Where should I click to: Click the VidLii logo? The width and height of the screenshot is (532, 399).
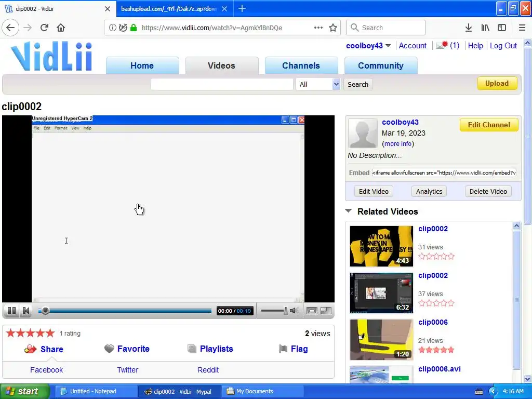pyautogui.click(x=51, y=56)
